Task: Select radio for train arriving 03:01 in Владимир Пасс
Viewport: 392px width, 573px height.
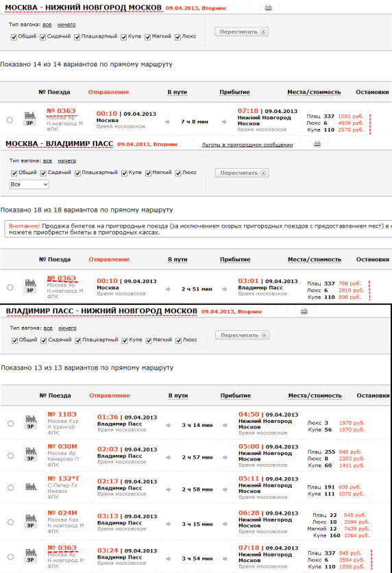Action: (10, 287)
